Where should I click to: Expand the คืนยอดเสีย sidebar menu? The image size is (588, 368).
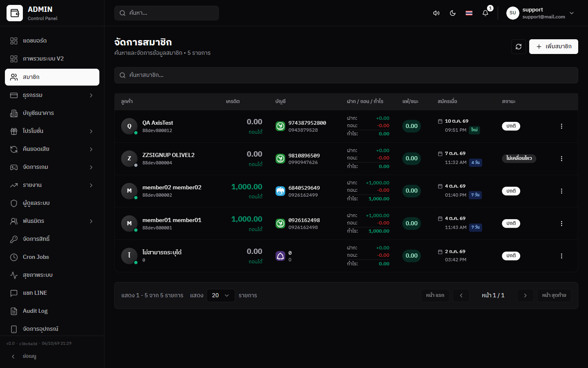point(52,149)
